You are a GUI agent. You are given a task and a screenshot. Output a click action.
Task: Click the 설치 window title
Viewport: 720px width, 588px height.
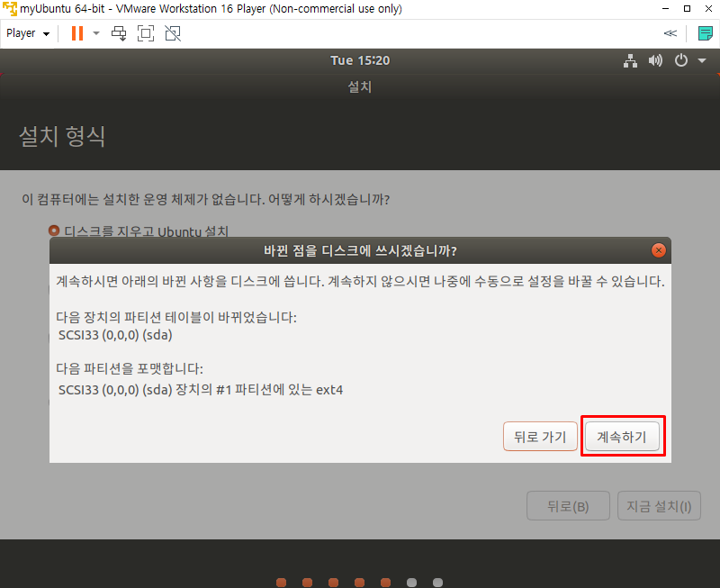pos(359,86)
